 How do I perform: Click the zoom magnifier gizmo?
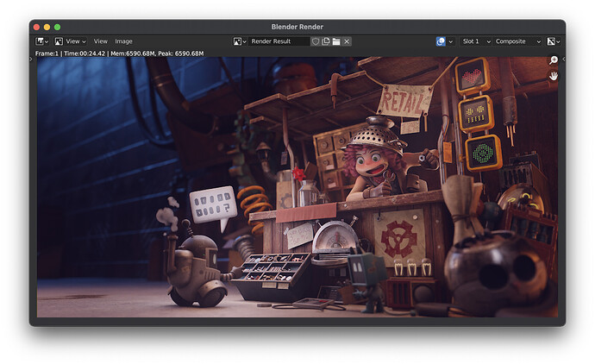click(554, 60)
